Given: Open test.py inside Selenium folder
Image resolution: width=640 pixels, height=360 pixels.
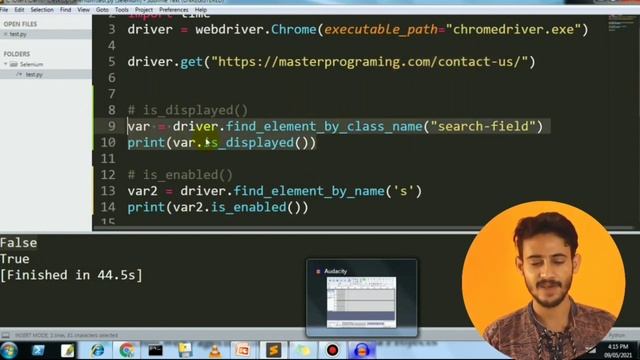Looking at the screenshot, I should 34,74.
